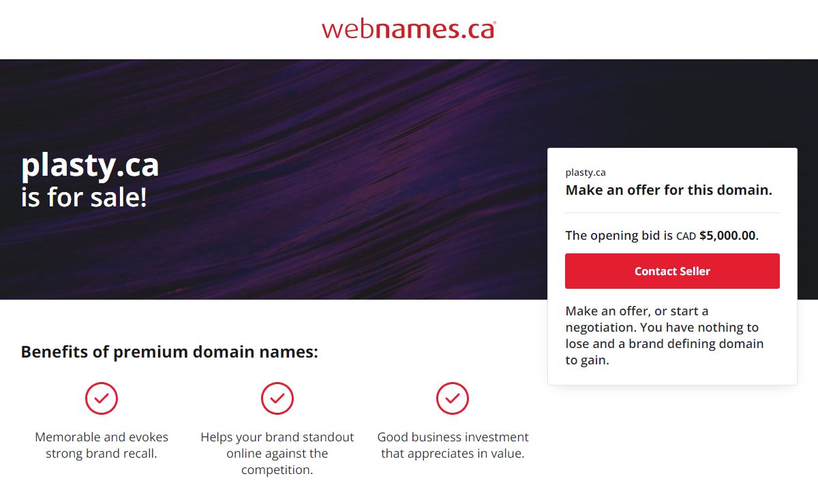The height and width of the screenshot is (504, 818).
Task: Click small plasty.ca label in offer card
Action: pyautogui.click(x=585, y=172)
